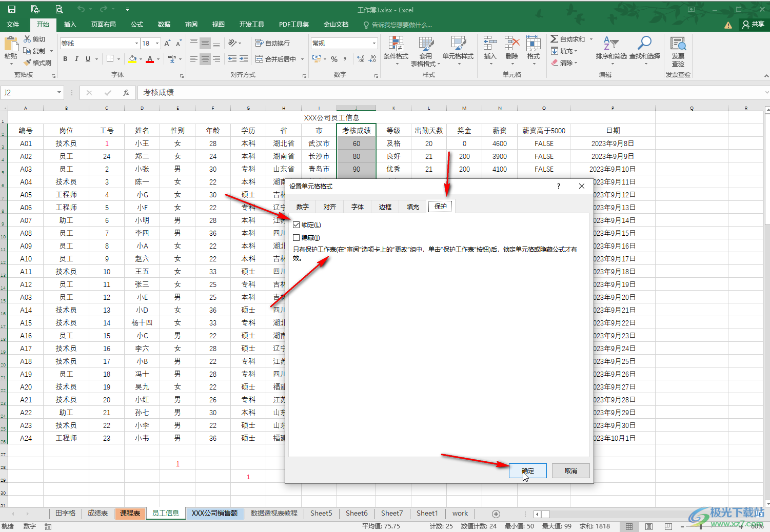Image resolution: width=770 pixels, height=532 pixels.
Task: Select the 成绩表 sheet tab
Action: click(x=97, y=513)
